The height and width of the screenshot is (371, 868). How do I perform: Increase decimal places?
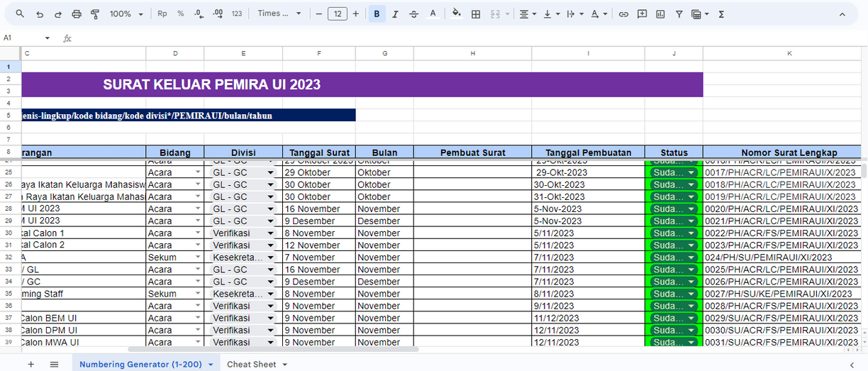pos(218,14)
